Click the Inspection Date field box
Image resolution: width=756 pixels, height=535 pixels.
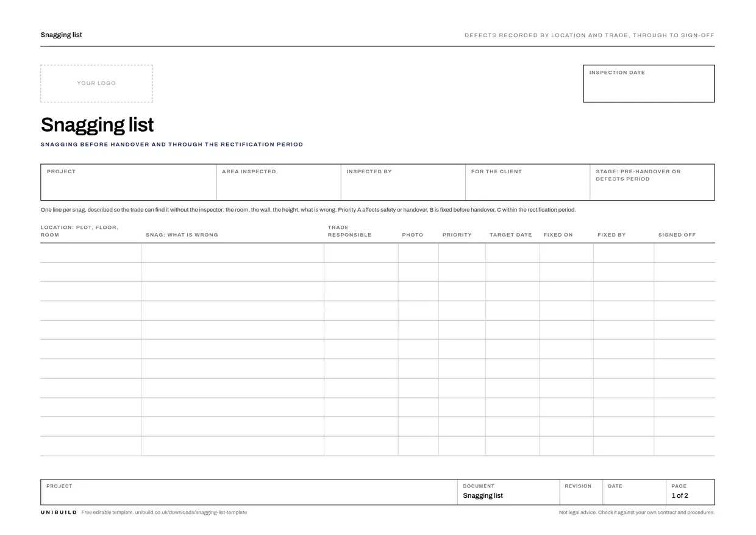point(649,84)
